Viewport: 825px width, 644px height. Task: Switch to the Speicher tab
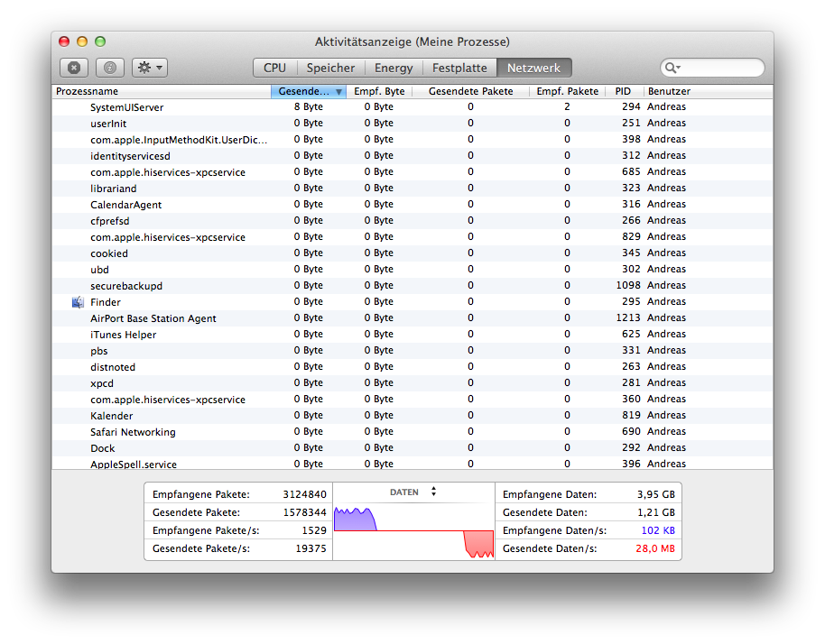point(330,68)
